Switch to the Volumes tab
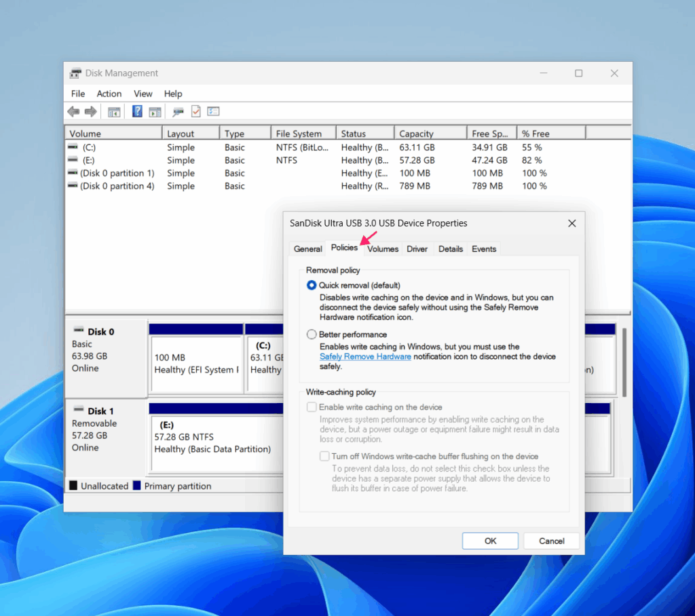Screen dimensions: 695x616 click(383, 249)
